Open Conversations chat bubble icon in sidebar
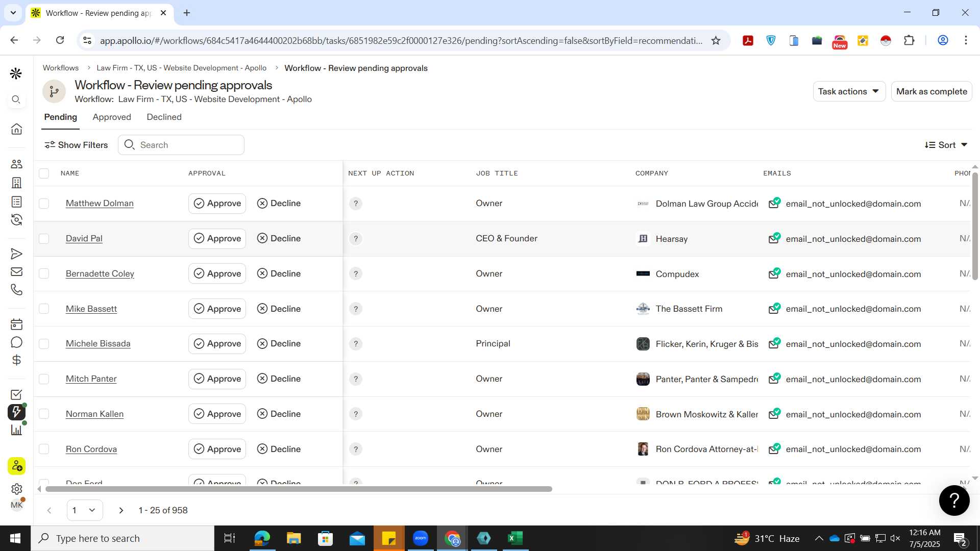The image size is (980, 551). pyautogui.click(x=16, y=342)
